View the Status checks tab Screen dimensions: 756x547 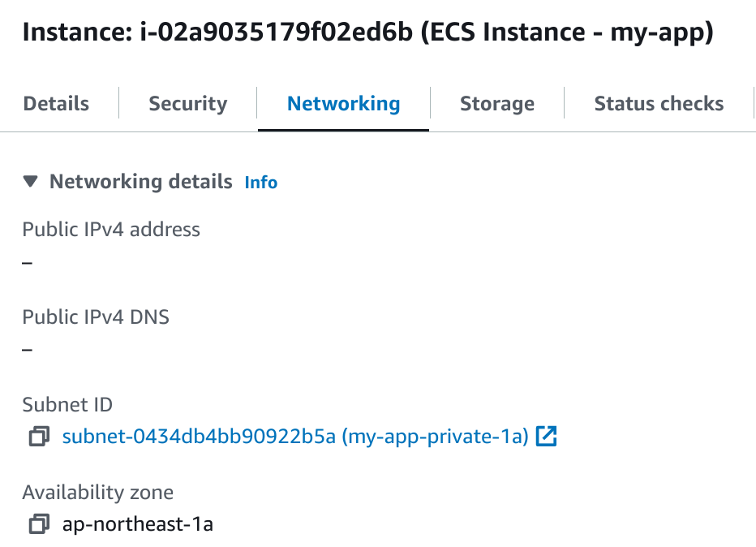point(659,104)
